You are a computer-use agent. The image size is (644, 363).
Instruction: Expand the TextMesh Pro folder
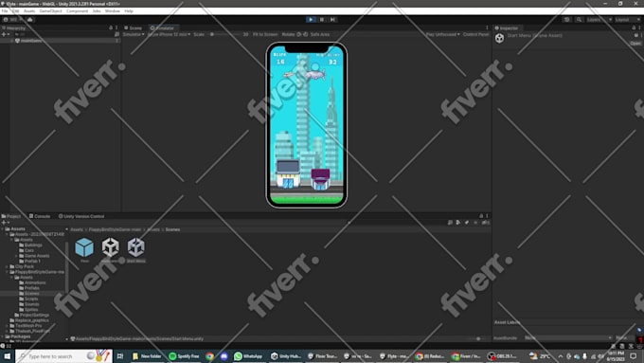point(7,326)
